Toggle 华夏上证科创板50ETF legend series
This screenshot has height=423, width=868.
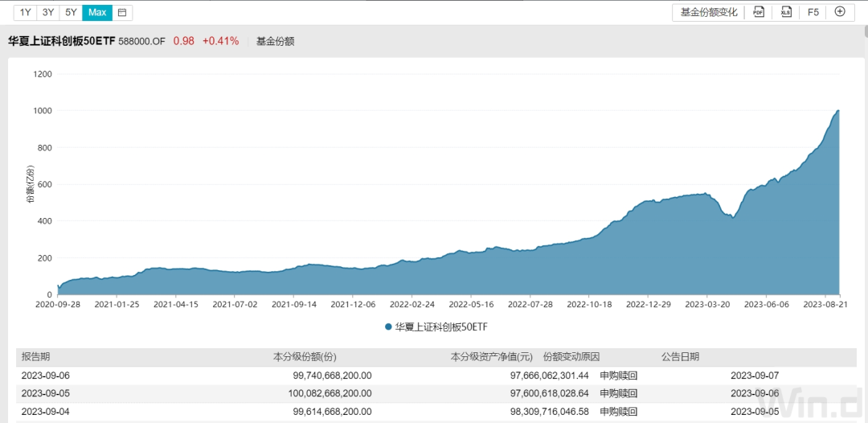[436, 326]
